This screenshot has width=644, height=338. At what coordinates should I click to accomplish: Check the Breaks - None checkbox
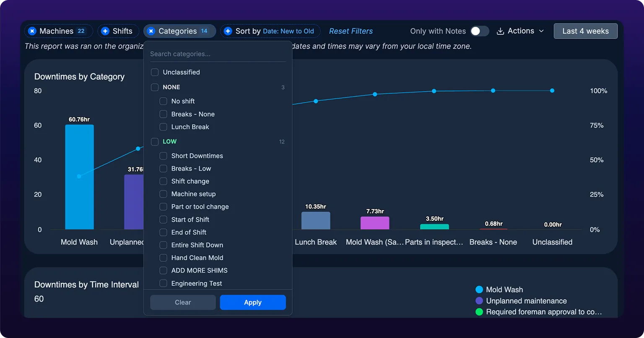pos(164,114)
